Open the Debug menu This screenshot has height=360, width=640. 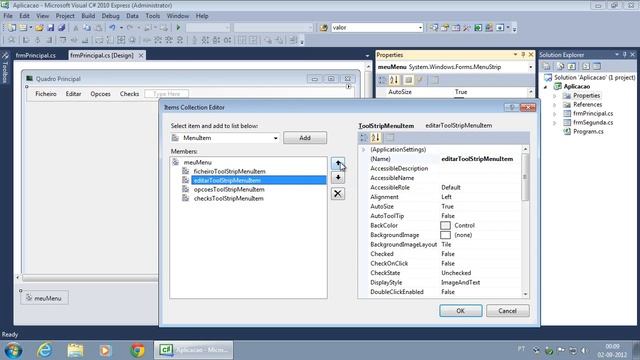tap(110, 16)
